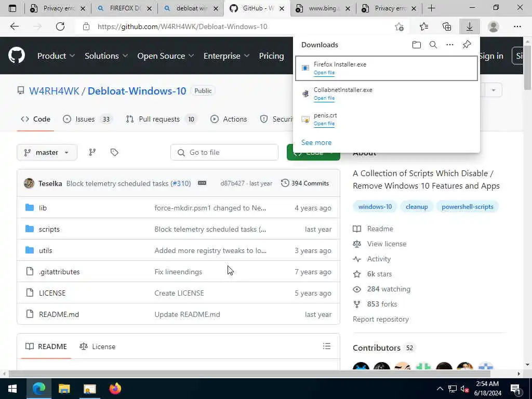Open Downloads more options ellipsis

[449, 45]
